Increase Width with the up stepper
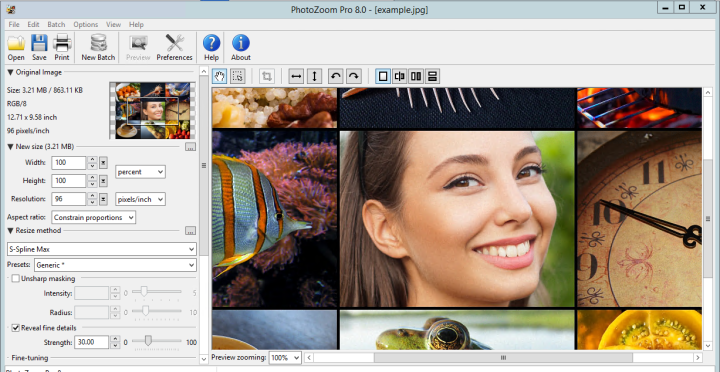 point(92,160)
